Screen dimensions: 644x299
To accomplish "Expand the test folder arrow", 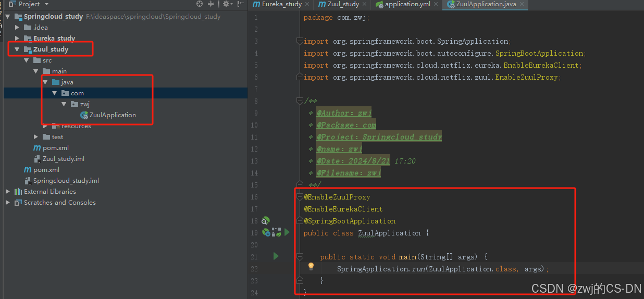I will point(36,137).
